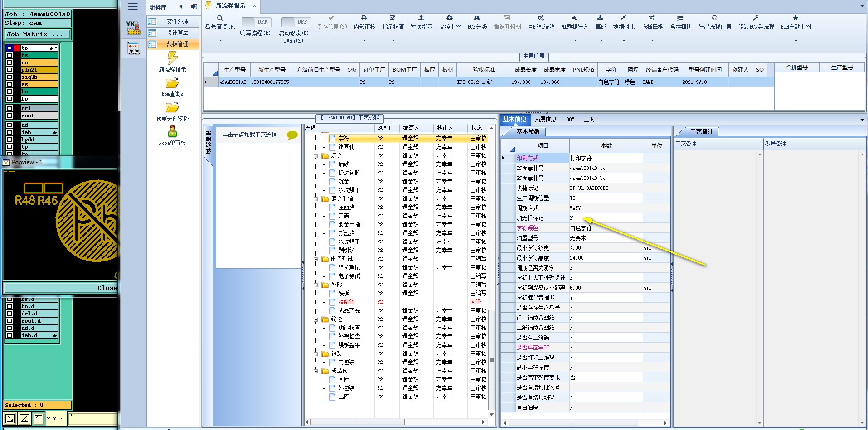Check the 'cs' layer checkbox
The height and width of the screenshot is (430, 868).
(9, 63)
